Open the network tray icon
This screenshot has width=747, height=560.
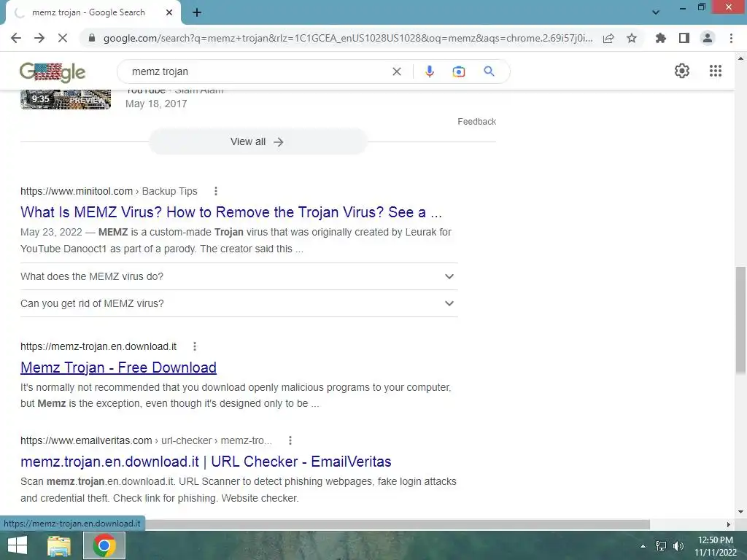661,546
